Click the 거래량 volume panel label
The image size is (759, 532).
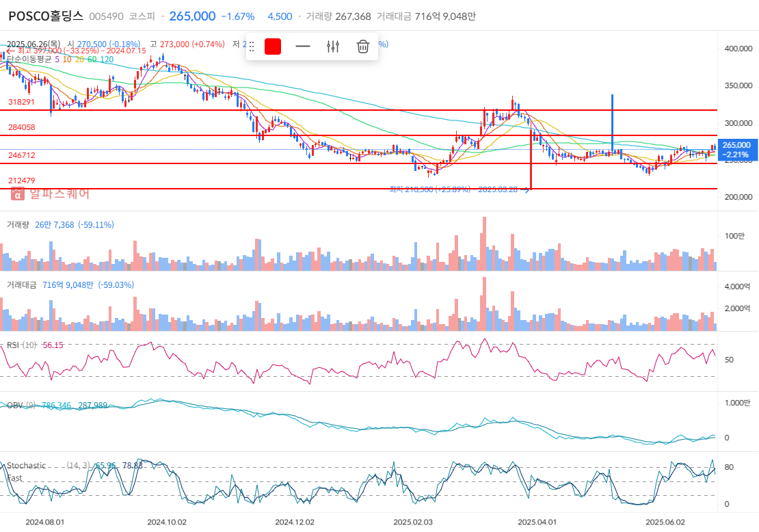[x=18, y=224]
